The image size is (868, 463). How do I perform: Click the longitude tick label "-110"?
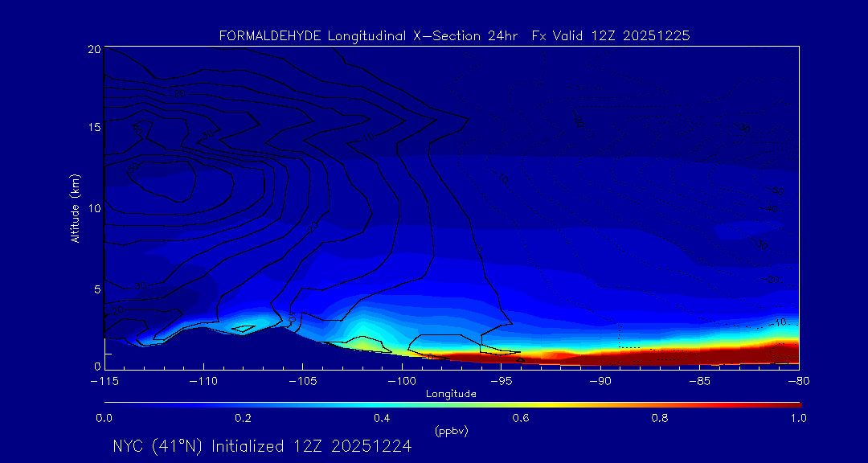coord(203,382)
